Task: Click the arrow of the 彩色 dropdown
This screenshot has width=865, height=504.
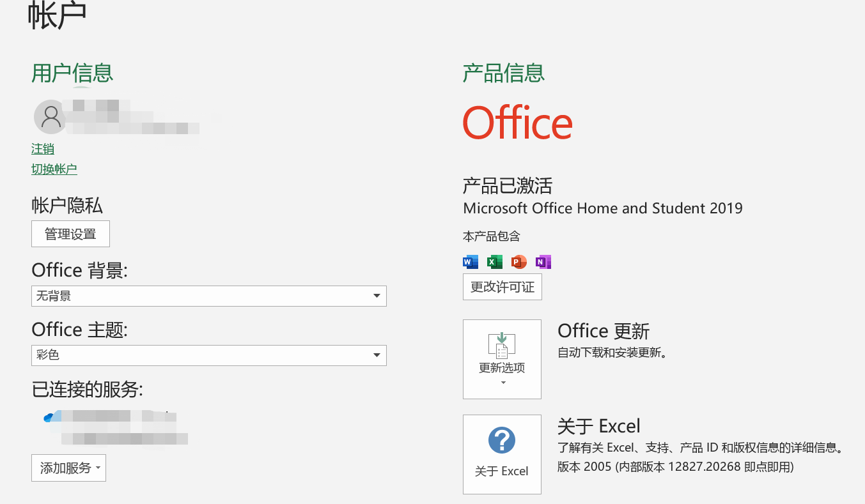Action: (x=377, y=355)
